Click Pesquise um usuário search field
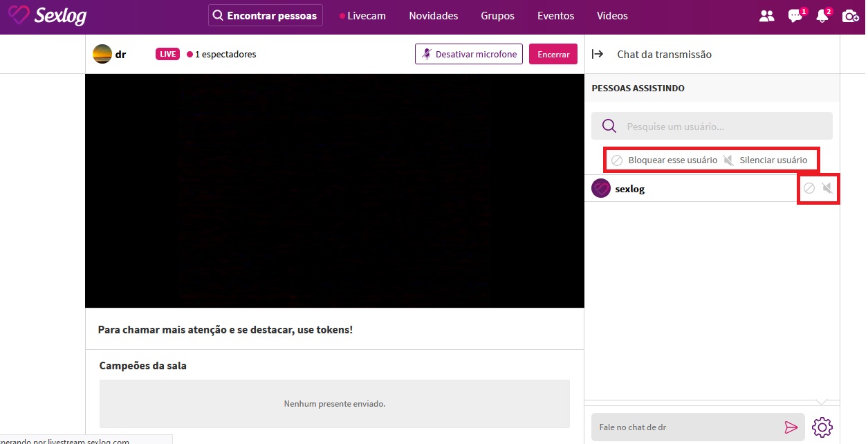Image resolution: width=868 pixels, height=444 pixels. click(x=712, y=126)
